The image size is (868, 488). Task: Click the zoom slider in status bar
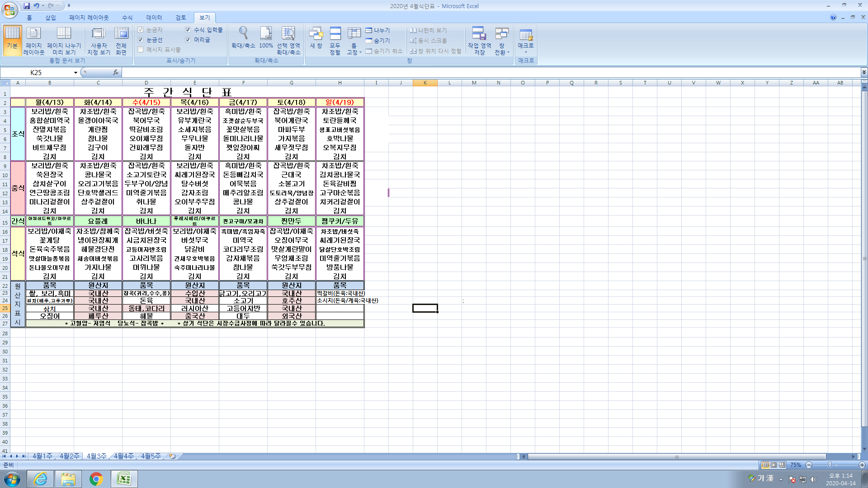(830, 465)
